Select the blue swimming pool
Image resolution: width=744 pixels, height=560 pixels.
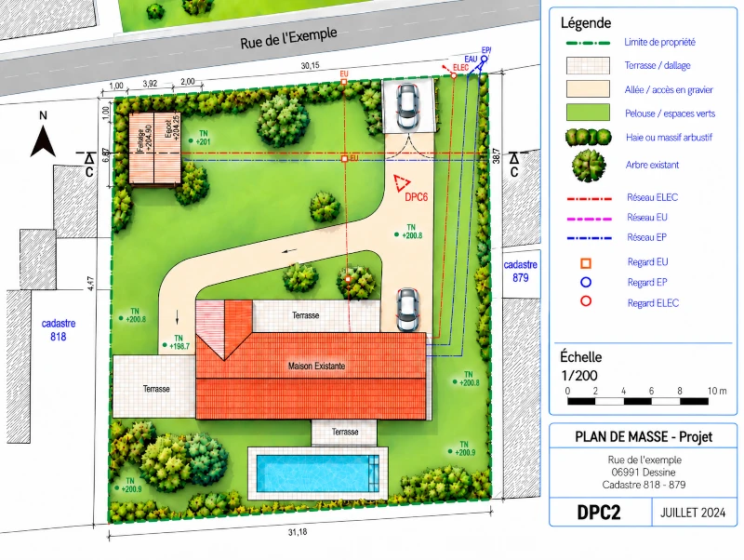[x=317, y=473]
